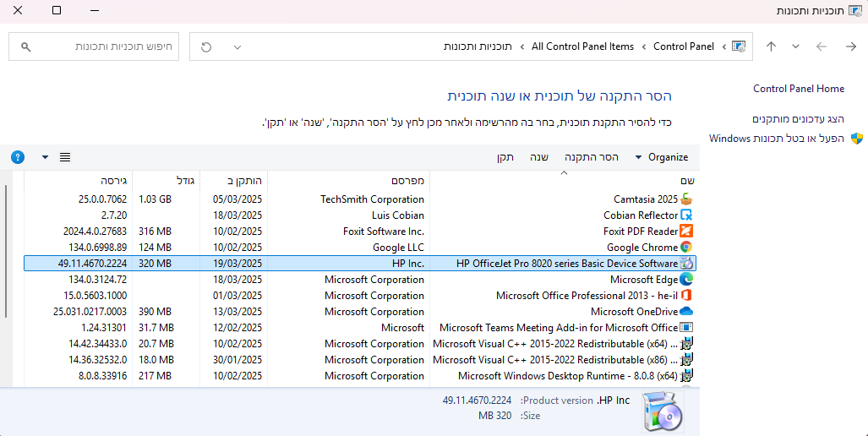
Task: Click the 'תקן' repair toolbar button
Action: coord(505,157)
